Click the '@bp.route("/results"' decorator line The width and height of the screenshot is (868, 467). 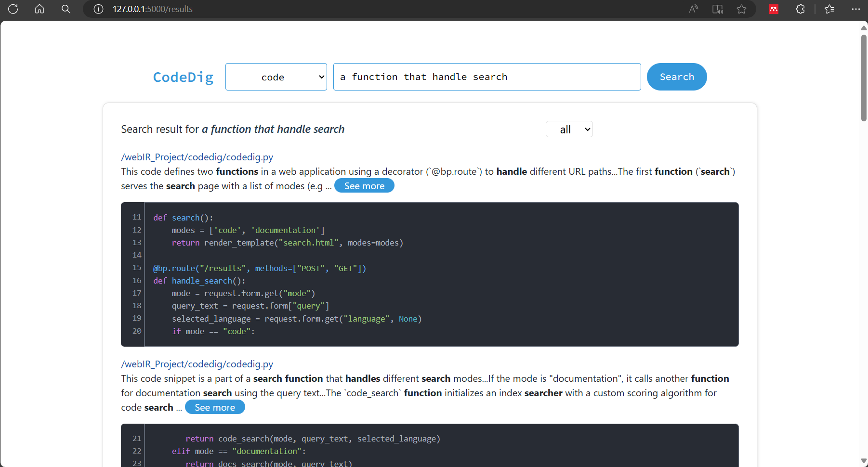click(260, 268)
